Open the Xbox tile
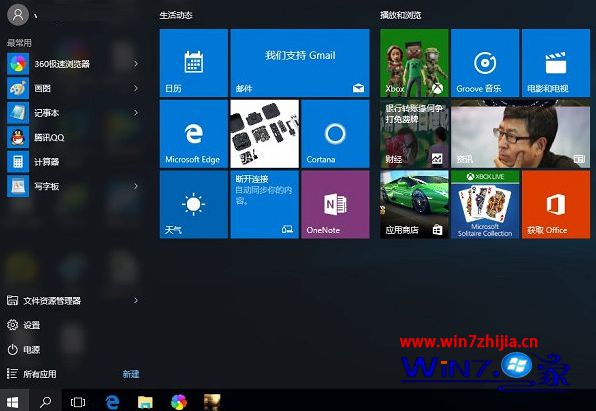 [414, 63]
